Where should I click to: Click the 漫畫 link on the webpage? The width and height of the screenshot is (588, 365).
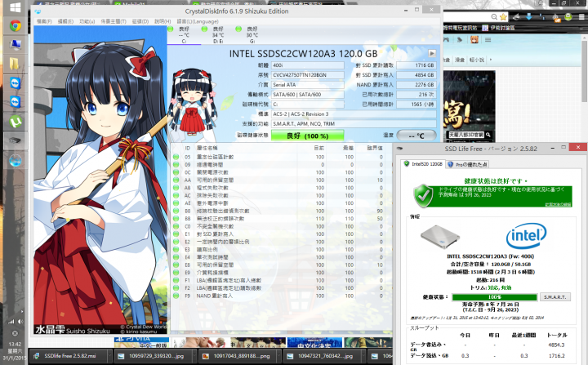[x=459, y=60]
